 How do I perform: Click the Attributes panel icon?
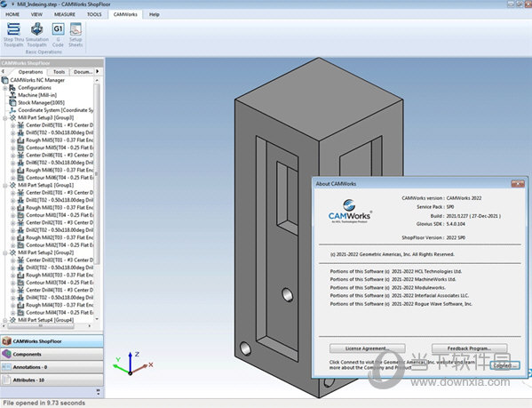[x=6, y=380]
